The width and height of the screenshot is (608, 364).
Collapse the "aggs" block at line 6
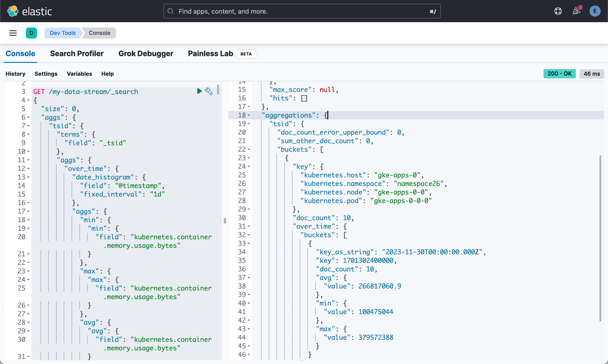(28, 118)
